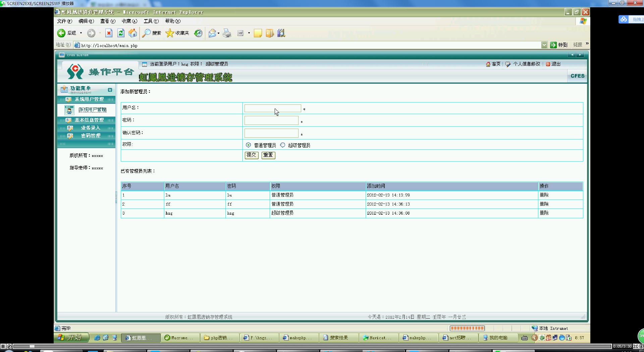
Task: Expand the 基本信息管理 menu section
Action: (86, 120)
